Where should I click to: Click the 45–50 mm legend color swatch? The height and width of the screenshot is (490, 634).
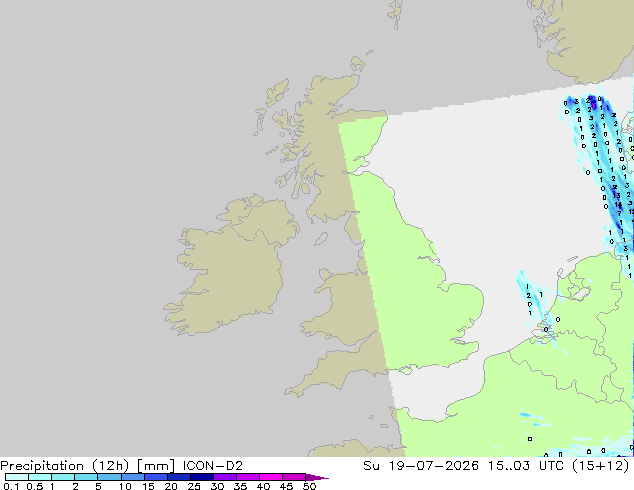coord(294,477)
